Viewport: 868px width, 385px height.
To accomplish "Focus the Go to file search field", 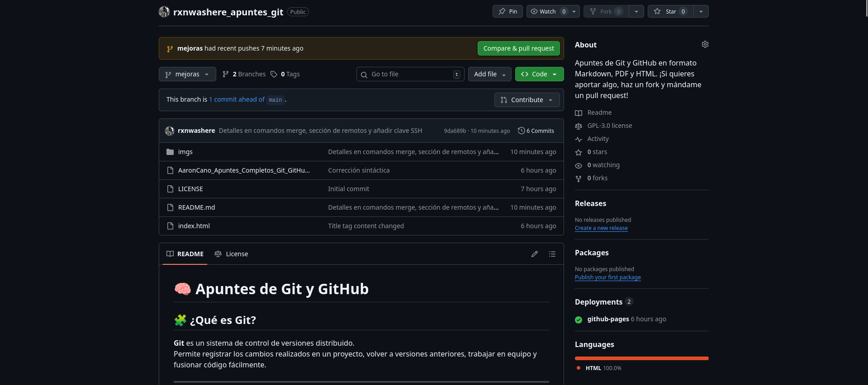I will coord(410,74).
